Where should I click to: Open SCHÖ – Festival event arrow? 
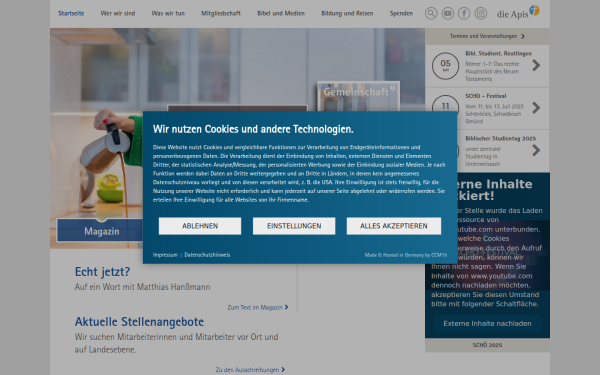(536, 108)
